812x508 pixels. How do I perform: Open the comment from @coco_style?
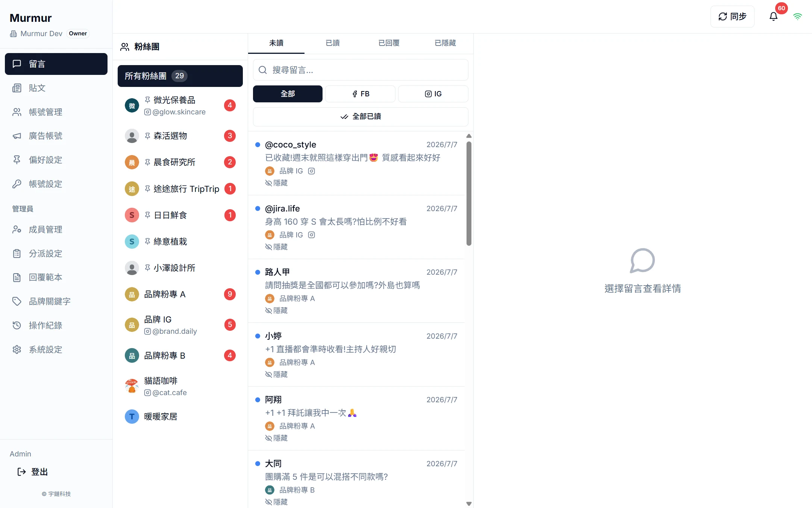356,163
